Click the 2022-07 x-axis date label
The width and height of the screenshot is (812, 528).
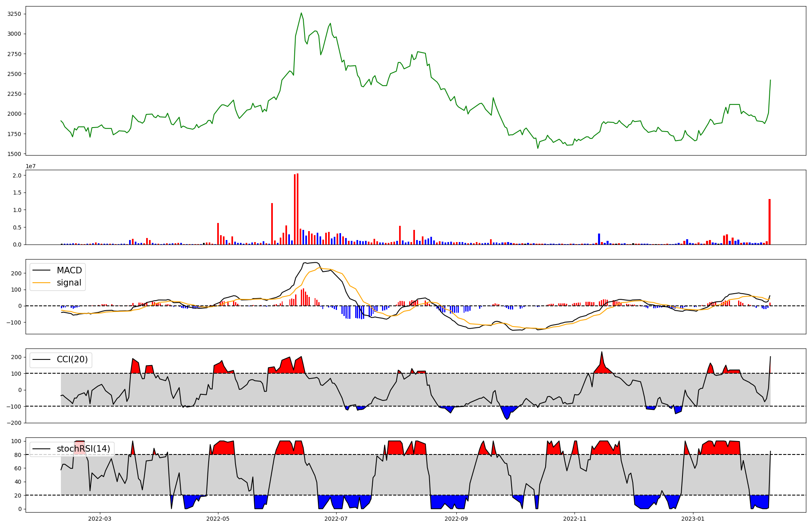(336, 519)
